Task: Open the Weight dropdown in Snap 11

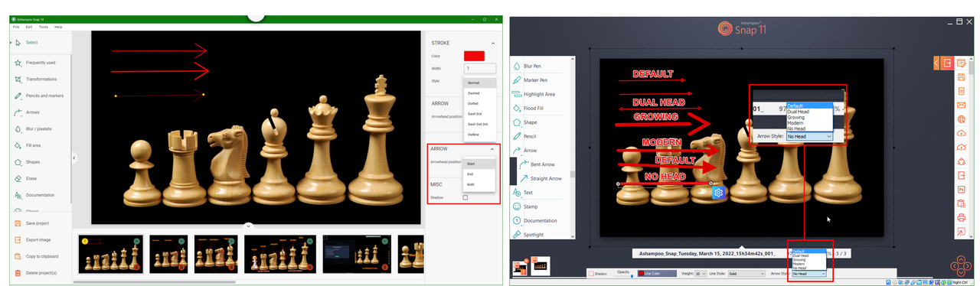Action: tap(701, 274)
